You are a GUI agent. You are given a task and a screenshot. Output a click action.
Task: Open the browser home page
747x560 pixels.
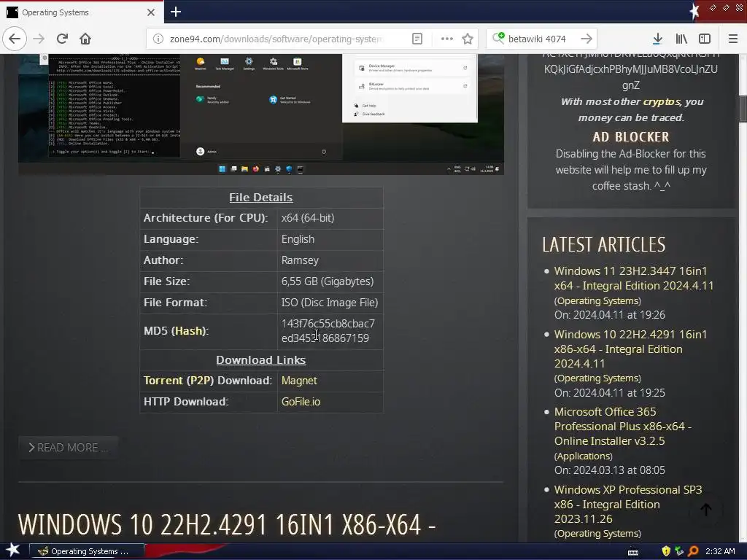tap(85, 39)
